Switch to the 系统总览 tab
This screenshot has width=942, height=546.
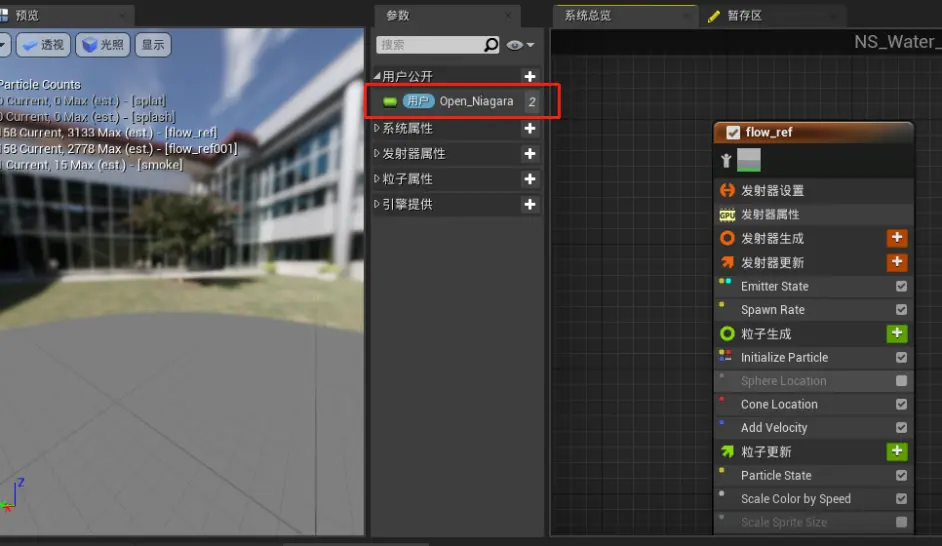pyautogui.click(x=625, y=16)
